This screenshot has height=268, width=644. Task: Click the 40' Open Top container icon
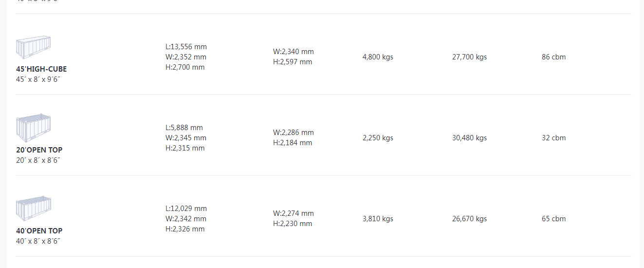coord(34,209)
